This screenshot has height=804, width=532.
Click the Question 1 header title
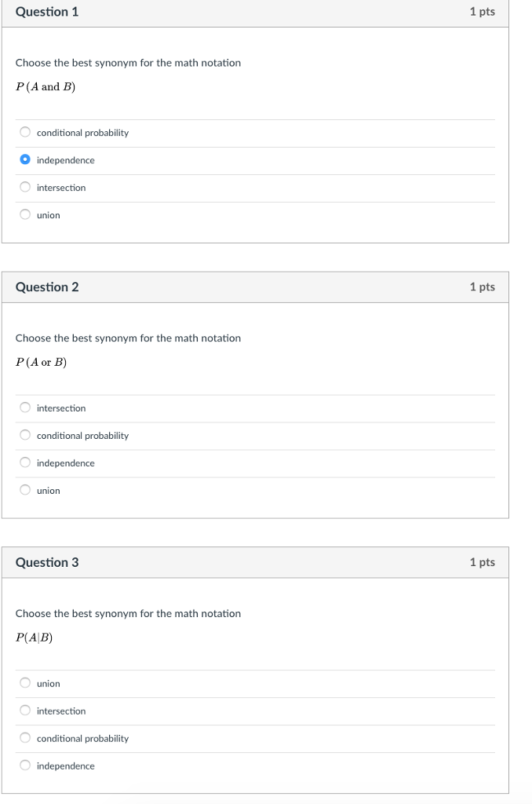[x=47, y=12]
